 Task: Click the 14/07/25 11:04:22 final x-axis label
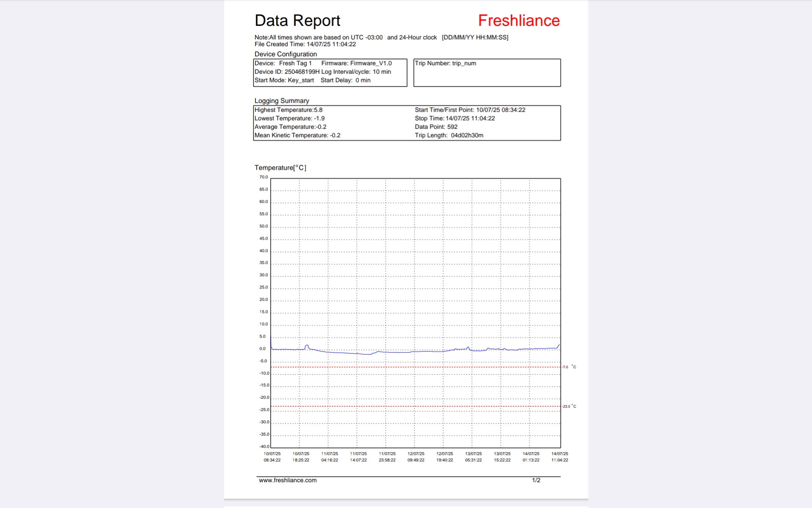[560, 457]
